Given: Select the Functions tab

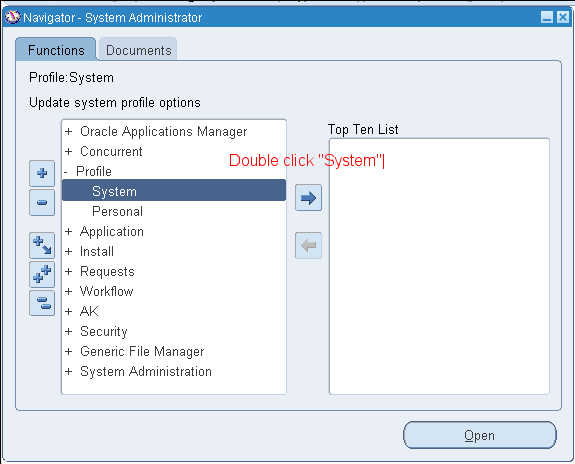Looking at the screenshot, I should pos(56,50).
